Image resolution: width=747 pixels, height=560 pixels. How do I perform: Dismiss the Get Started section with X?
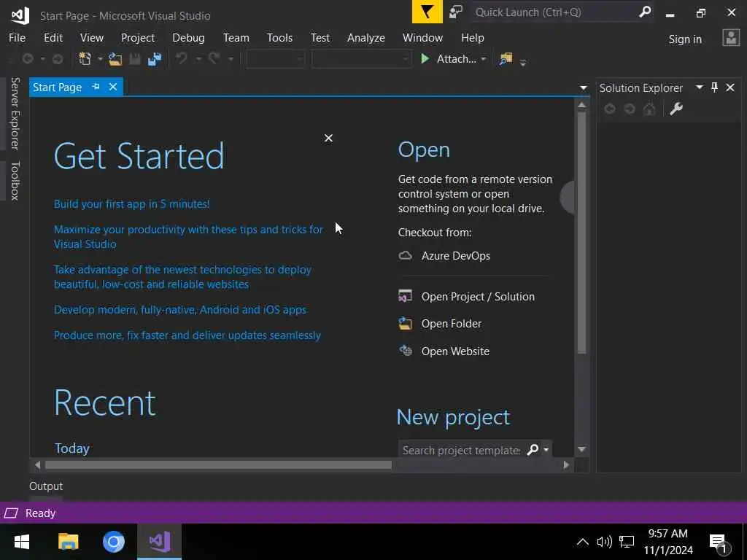point(328,138)
